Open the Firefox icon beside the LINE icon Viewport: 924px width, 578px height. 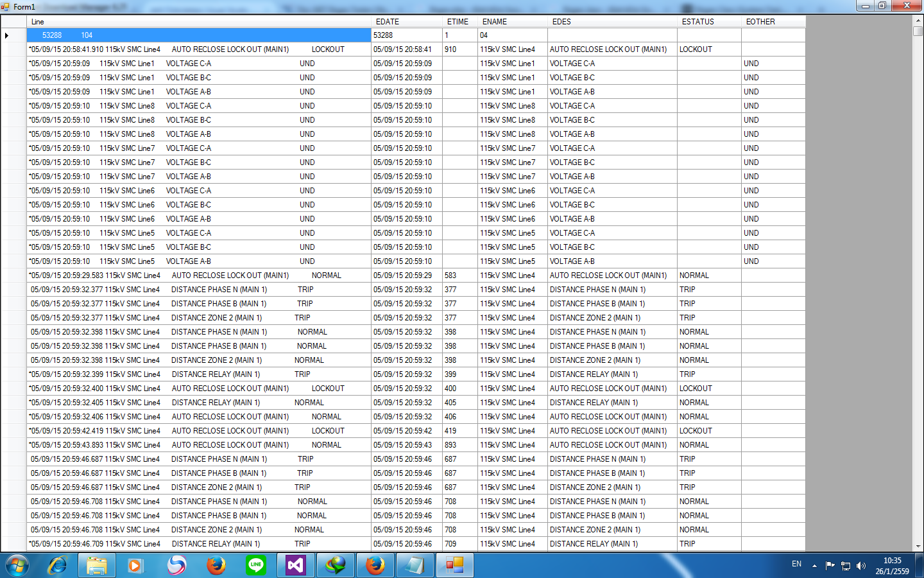pyautogui.click(x=216, y=566)
